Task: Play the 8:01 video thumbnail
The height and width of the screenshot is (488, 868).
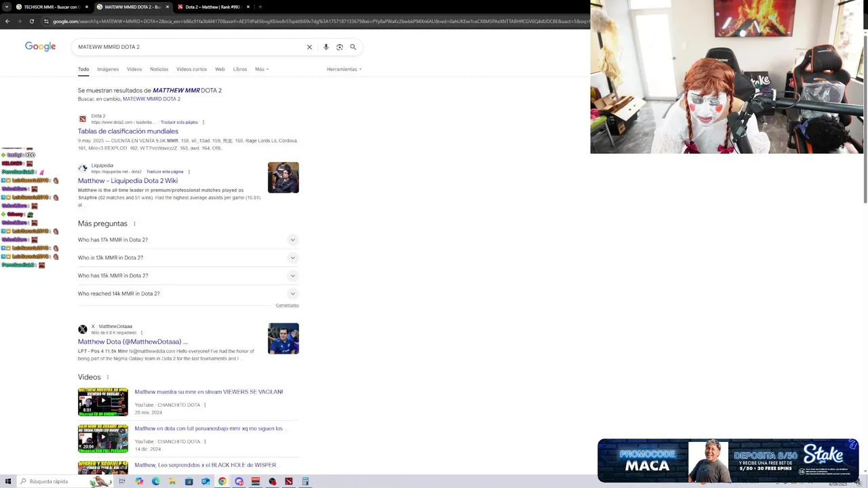Action: (x=103, y=402)
